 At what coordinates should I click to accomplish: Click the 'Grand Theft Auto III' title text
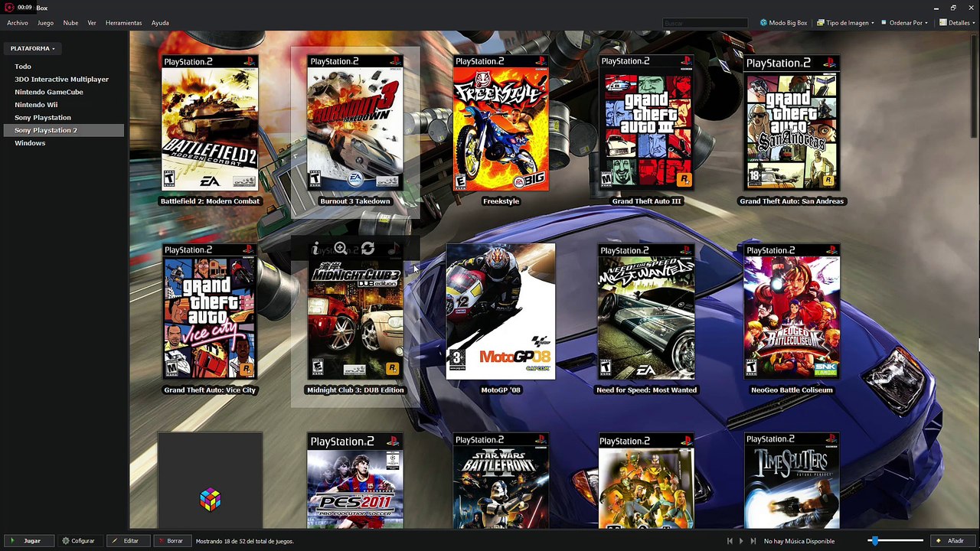(646, 201)
